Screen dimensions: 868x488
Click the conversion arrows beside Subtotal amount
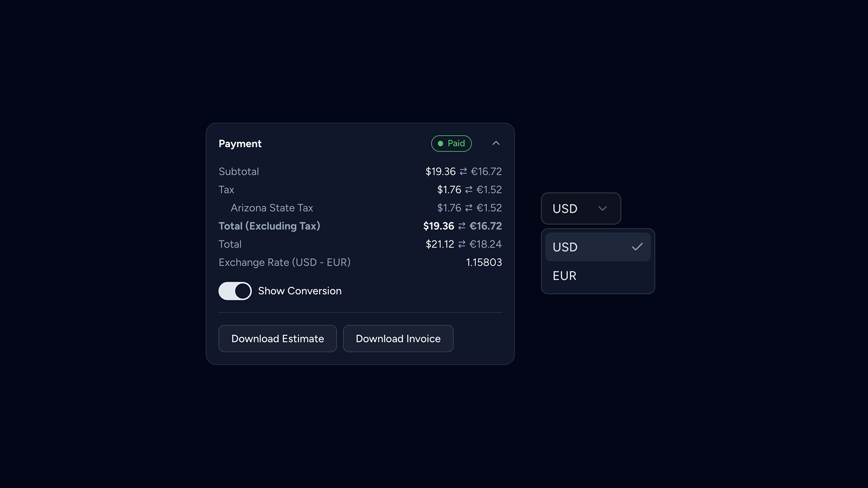pyautogui.click(x=463, y=171)
